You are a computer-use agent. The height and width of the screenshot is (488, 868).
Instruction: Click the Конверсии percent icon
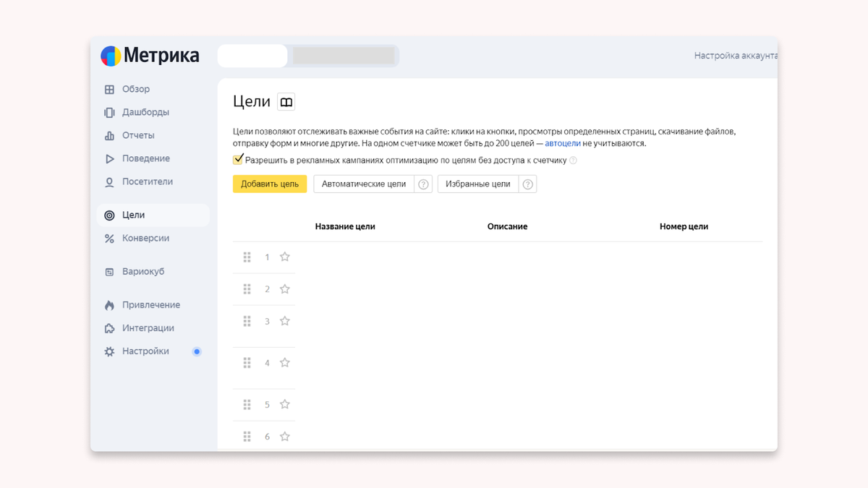(109, 239)
